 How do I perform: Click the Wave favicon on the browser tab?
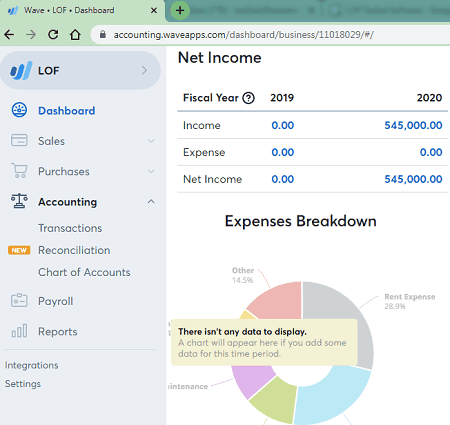point(13,10)
